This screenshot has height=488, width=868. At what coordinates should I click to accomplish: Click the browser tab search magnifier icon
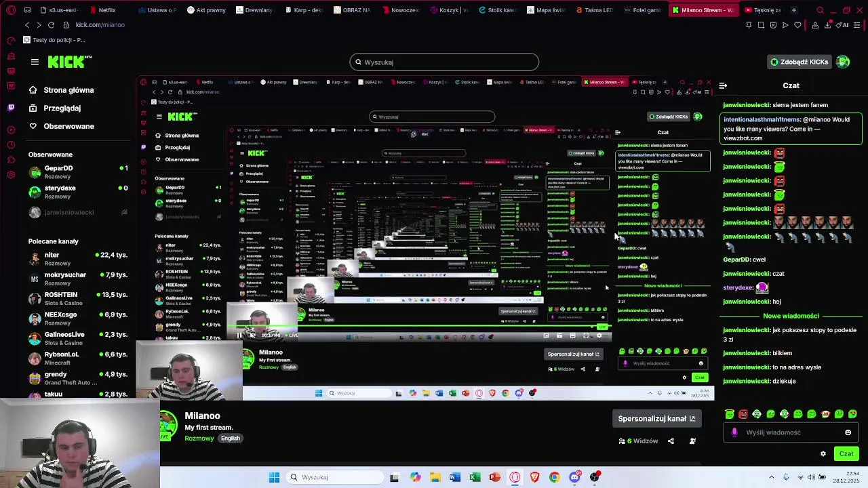tap(820, 10)
